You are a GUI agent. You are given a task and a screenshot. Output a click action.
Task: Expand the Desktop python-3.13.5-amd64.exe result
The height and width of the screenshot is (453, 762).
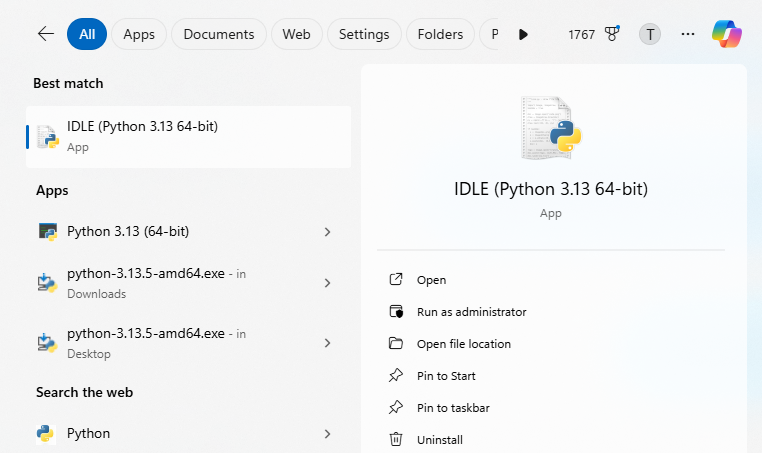(327, 343)
